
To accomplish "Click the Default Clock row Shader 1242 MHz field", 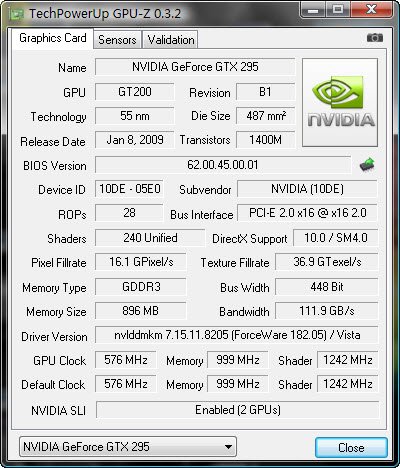I will (x=348, y=384).
